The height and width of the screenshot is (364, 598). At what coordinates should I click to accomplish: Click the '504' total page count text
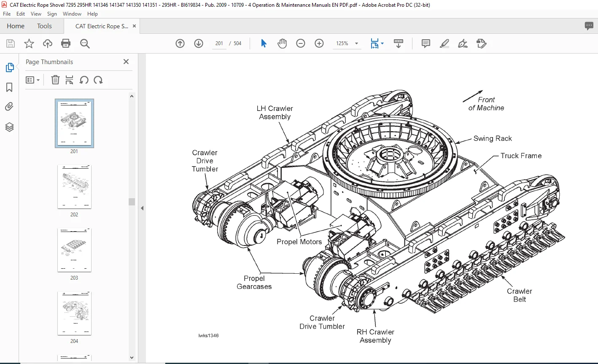[237, 43]
